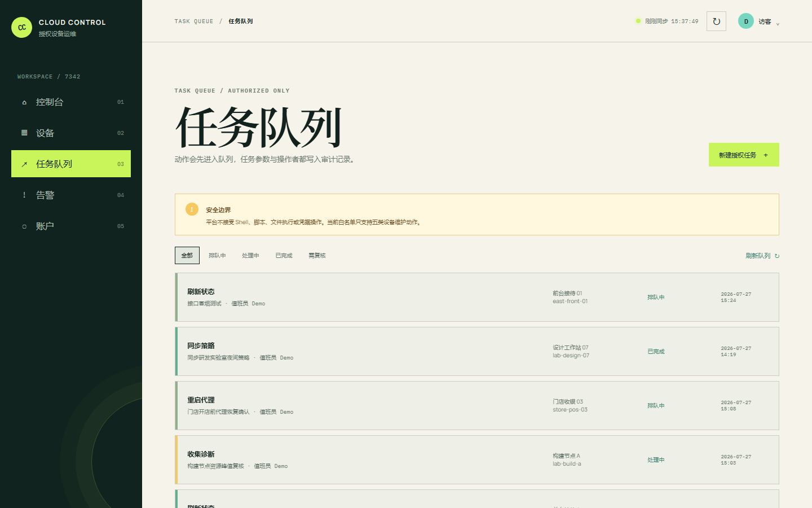Select the 全部 filter tab
This screenshot has height=508, width=812.
click(187, 255)
